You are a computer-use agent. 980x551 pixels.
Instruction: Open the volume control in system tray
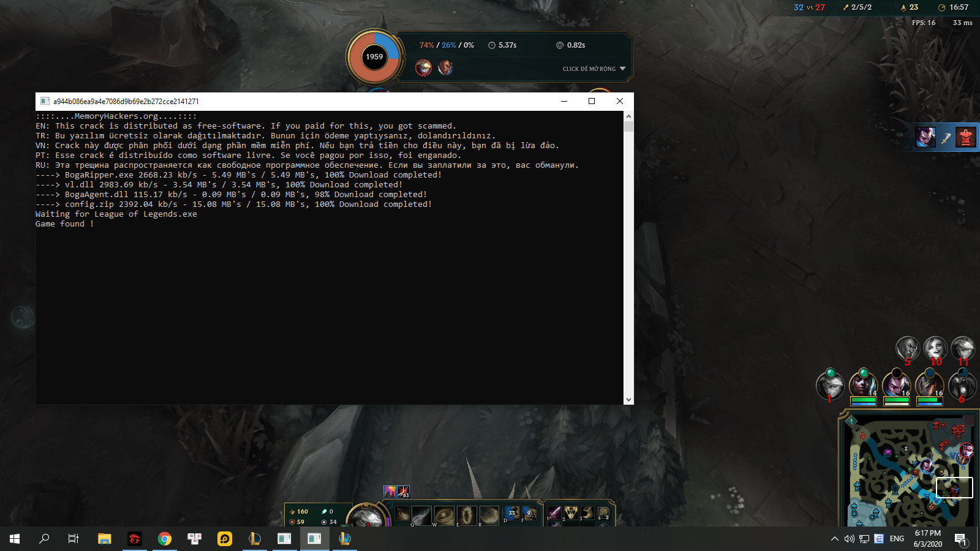point(849,539)
